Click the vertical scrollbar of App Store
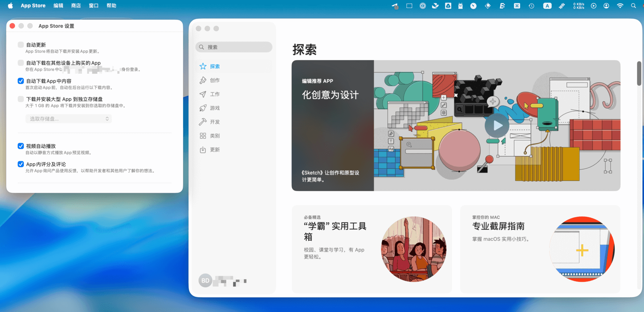 (x=639, y=74)
